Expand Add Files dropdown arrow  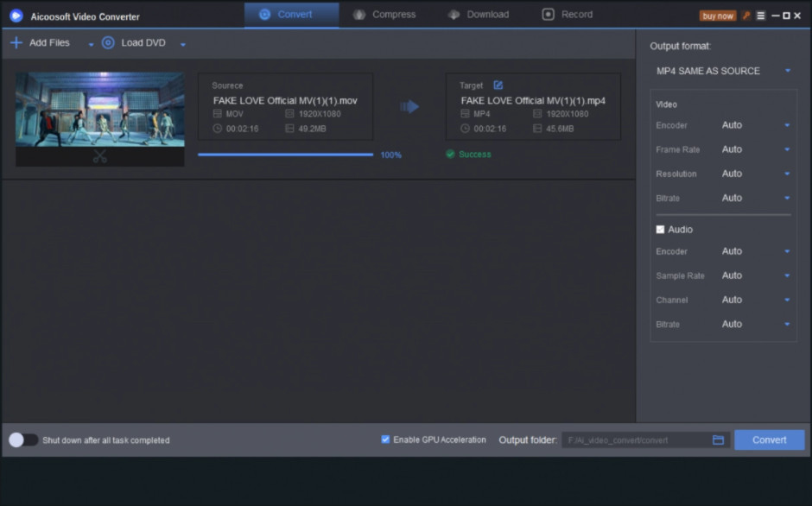pyautogui.click(x=92, y=45)
